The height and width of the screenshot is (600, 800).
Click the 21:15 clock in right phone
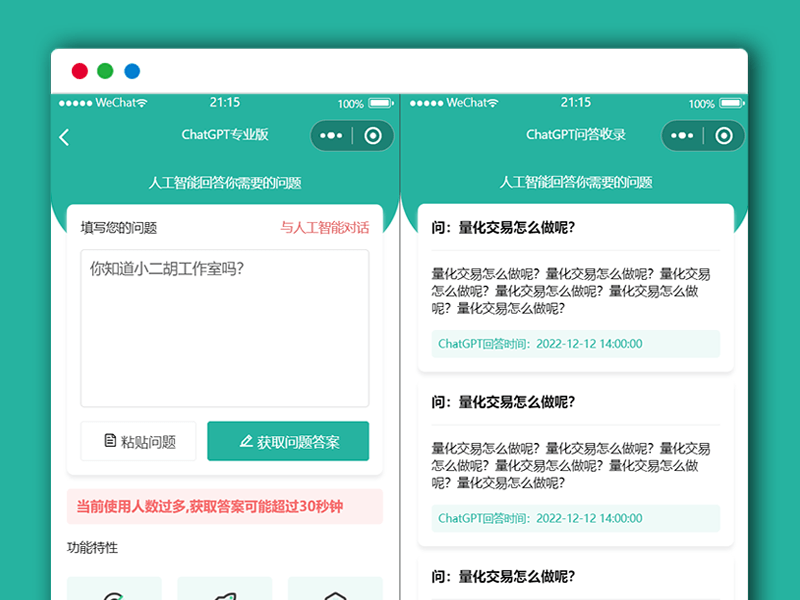pos(576,103)
